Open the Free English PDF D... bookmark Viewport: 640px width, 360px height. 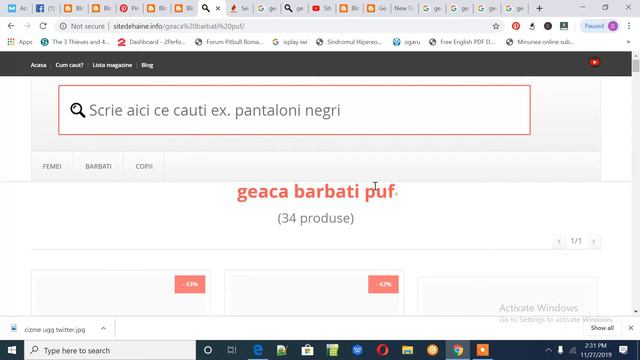click(x=462, y=42)
